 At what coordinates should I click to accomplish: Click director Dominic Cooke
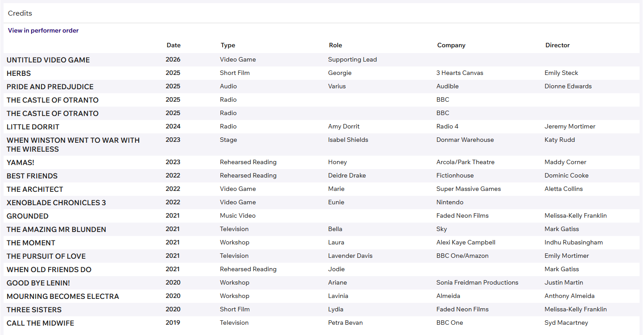pos(566,175)
